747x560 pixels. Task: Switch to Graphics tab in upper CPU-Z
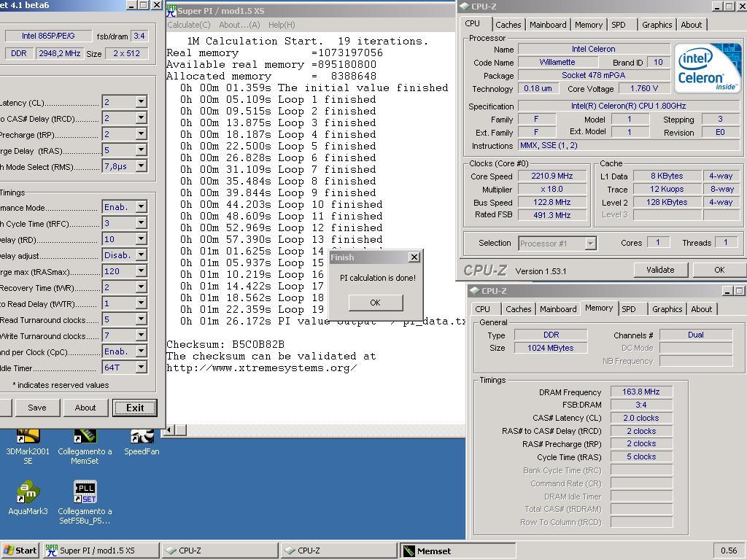pyautogui.click(x=657, y=25)
